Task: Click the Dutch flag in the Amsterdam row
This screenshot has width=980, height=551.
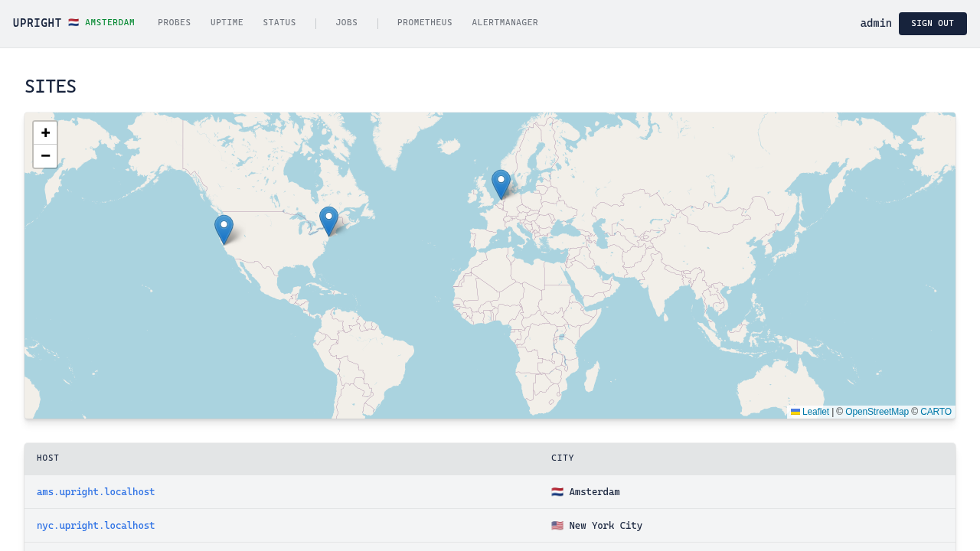Action: coord(557,491)
